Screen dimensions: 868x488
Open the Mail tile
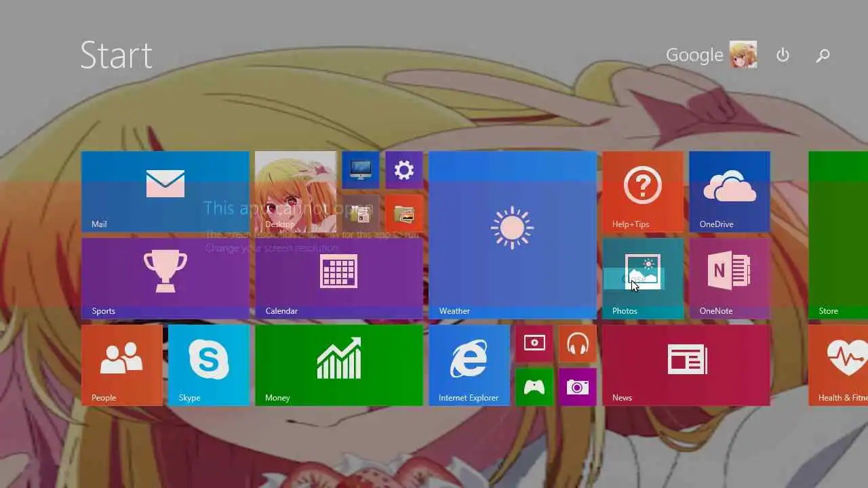tap(165, 192)
